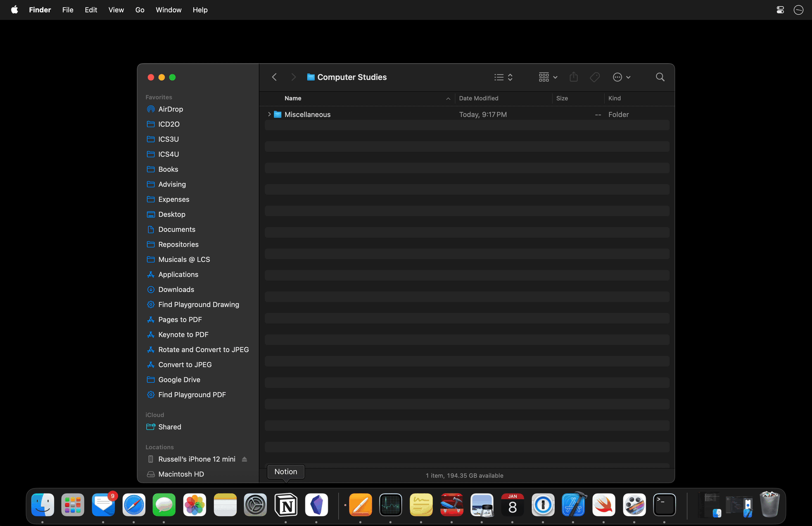The height and width of the screenshot is (526, 812).
Task: Open AirDrop in the sidebar
Action: [x=171, y=109]
